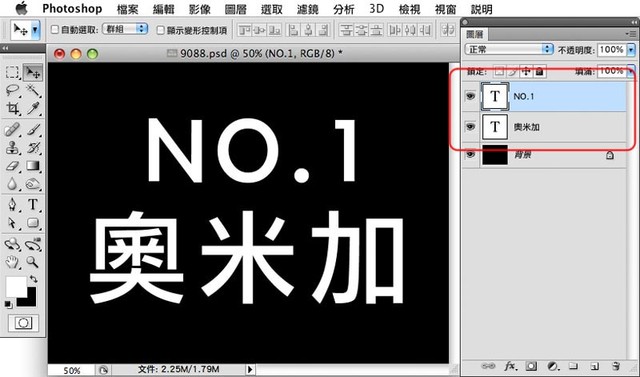The width and height of the screenshot is (640, 377).
Task: Add a layer style with fx button
Action: (x=510, y=366)
